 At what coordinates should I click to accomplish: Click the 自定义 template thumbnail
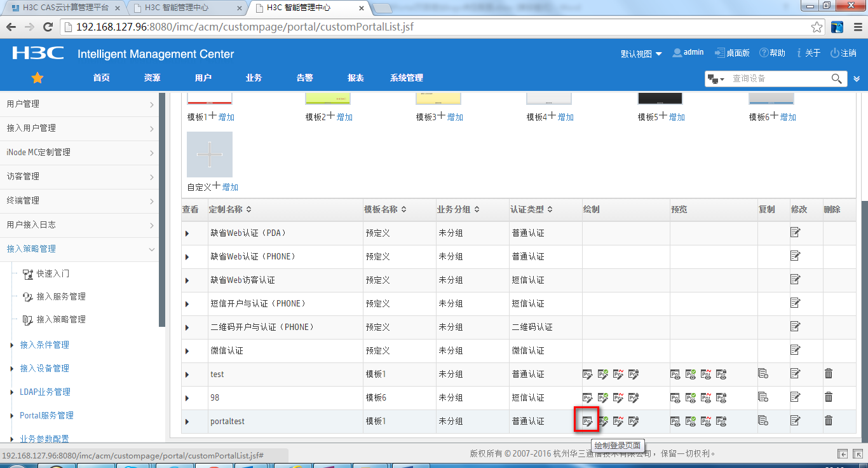[210, 155]
